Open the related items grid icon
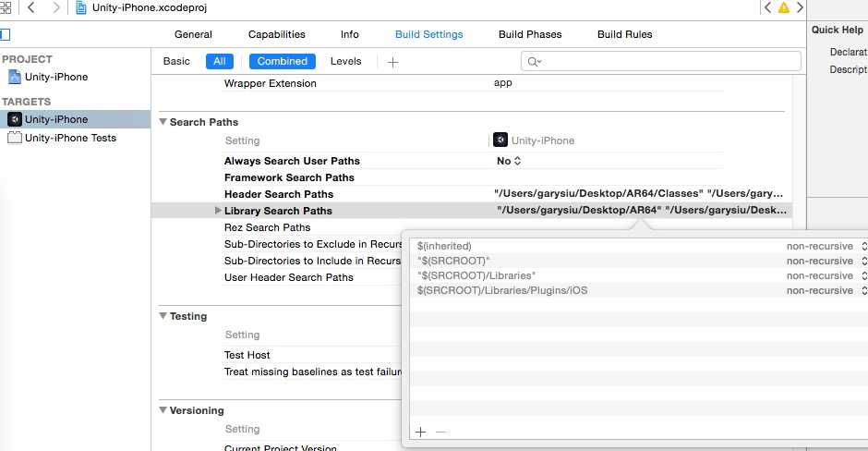 pyautogui.click(x=6, y=7)
